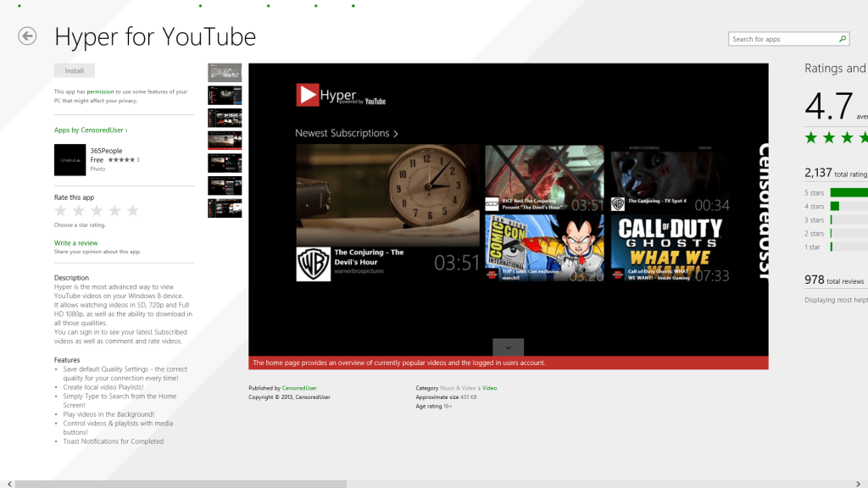Select the third screenshot thumbnail
Viewport: 868px width, 488px height.
tap(225, 118)
